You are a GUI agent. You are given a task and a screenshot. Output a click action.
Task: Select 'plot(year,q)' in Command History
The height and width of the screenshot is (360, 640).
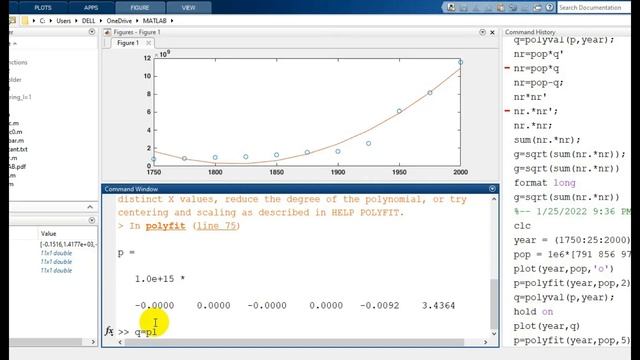547,326
